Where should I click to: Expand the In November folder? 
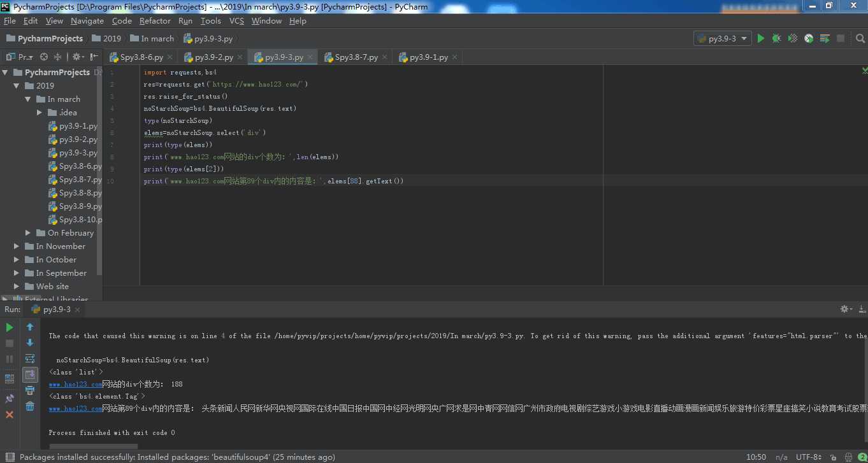(x=17, y=246)
